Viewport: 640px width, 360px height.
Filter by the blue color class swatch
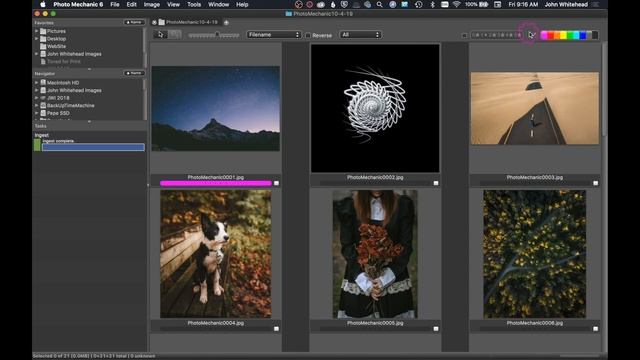click(583, 36)
